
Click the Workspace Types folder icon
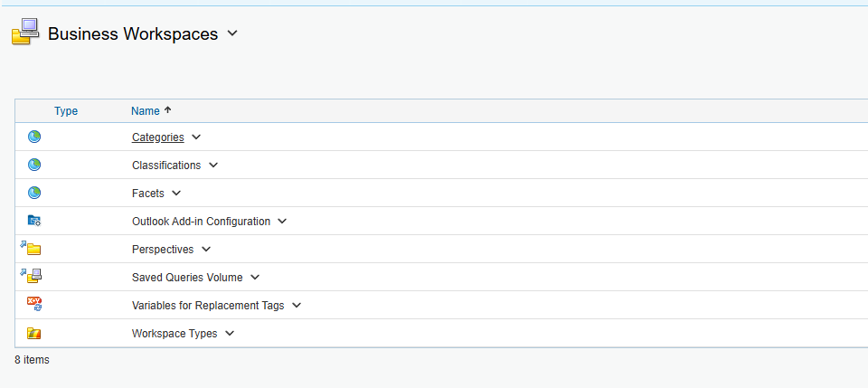tap(34, 333)
